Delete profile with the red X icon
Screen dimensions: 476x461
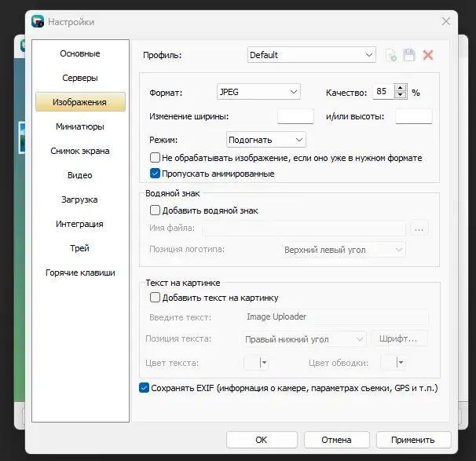point(428,55)
